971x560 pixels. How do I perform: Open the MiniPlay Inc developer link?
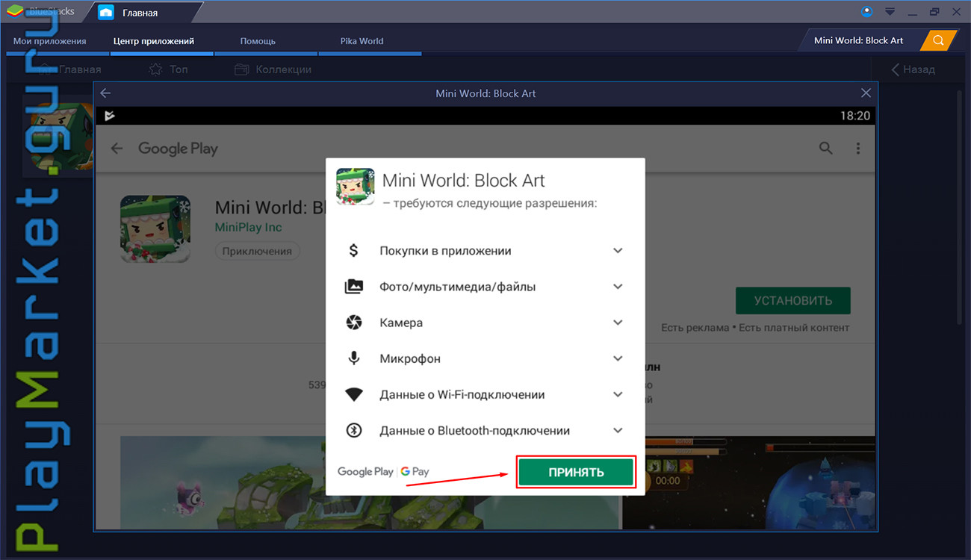click(x=248, y=227)
